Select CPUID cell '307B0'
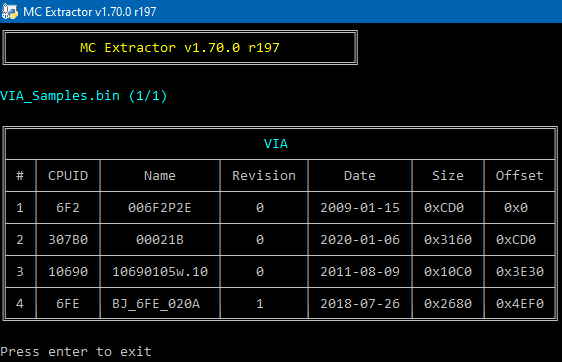The image size is (562, 362). point(68,239)
